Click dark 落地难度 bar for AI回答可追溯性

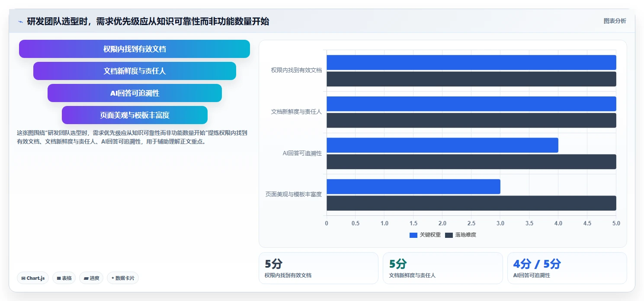coord(471,162)
